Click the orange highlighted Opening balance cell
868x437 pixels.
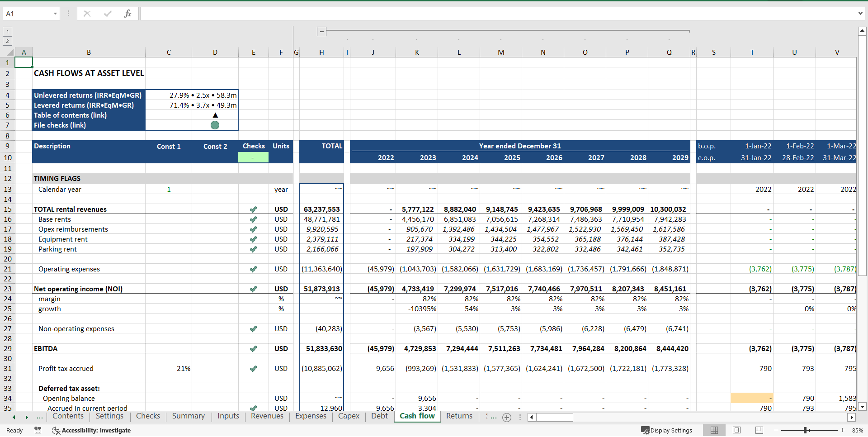pos(752,398)
